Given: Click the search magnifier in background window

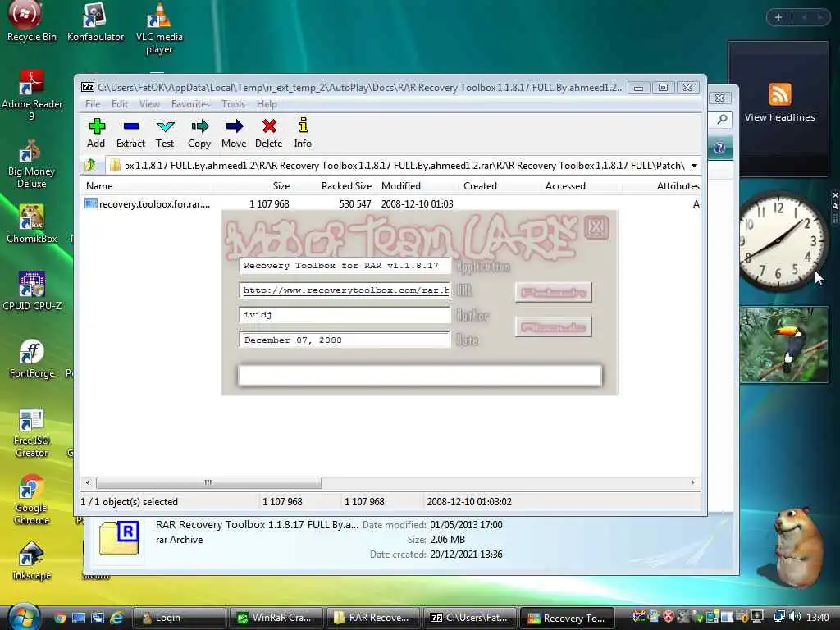Looking at the screenshot, I should [x=722, y=120].
